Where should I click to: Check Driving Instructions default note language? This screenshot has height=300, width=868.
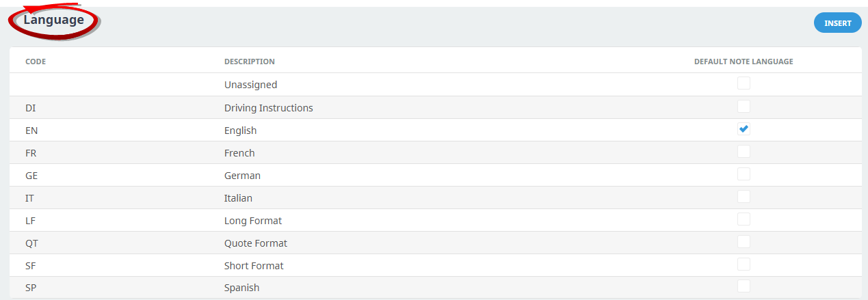coord(744,107)
